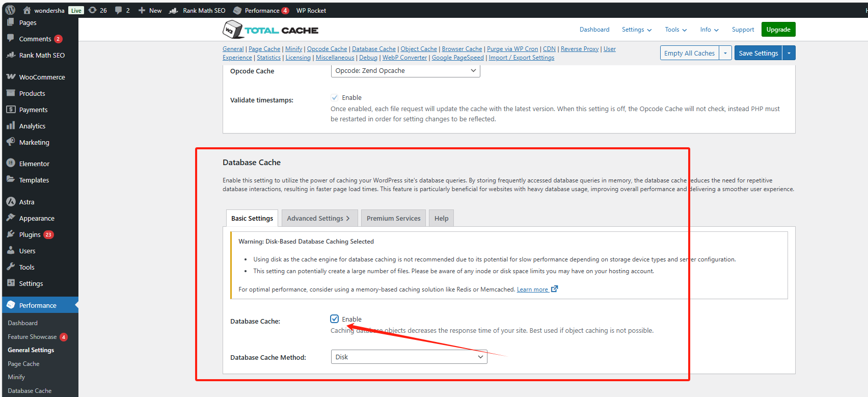Viewport: 868px width, 397px height.
Task: Click the Live status badge
Action: (x=76, y=10)
